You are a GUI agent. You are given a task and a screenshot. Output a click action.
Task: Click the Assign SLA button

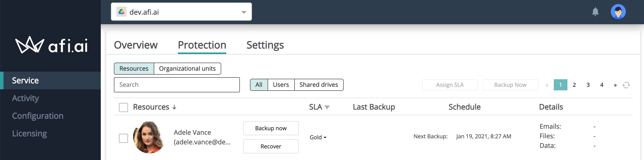click(450, 85)
